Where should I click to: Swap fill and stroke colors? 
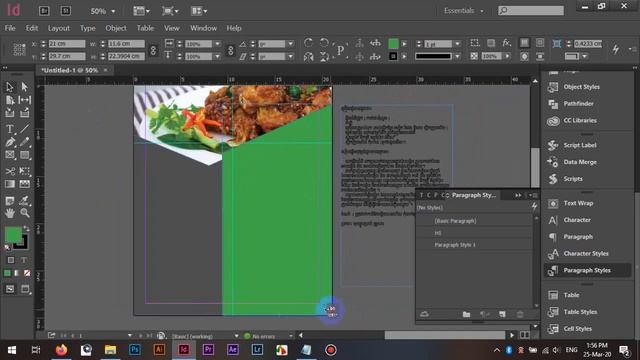[x=26, y=229]
